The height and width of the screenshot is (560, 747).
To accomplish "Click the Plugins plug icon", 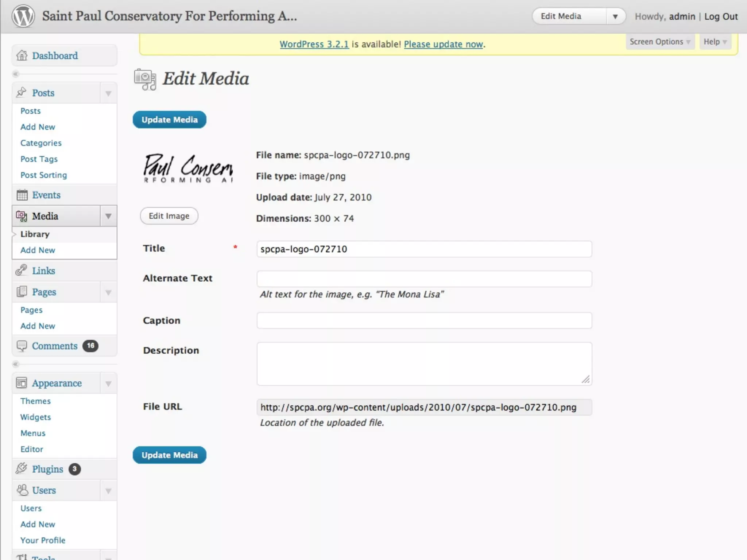I will point(22,468).
